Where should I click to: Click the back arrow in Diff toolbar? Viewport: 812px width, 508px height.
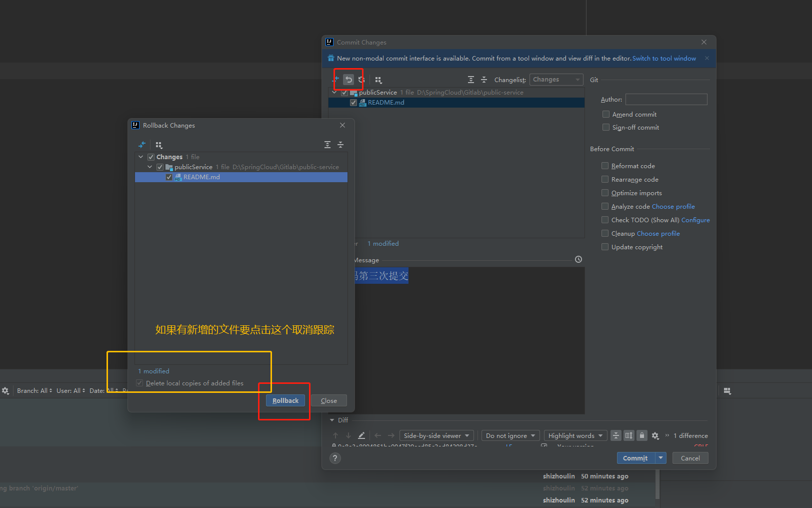[x=378, y=435]
